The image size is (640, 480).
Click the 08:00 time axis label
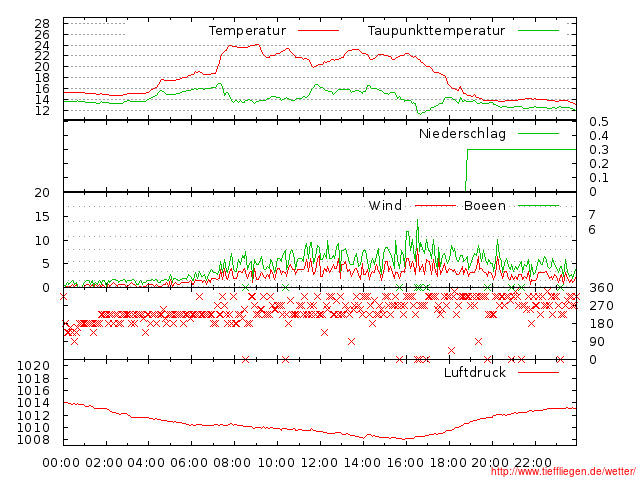pyautogui.click(x=232, y=463)
